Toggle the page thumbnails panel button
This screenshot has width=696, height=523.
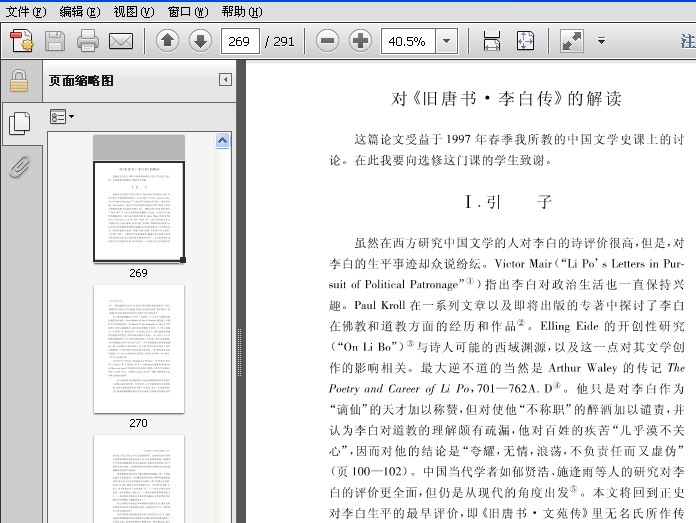pos(18,123)
